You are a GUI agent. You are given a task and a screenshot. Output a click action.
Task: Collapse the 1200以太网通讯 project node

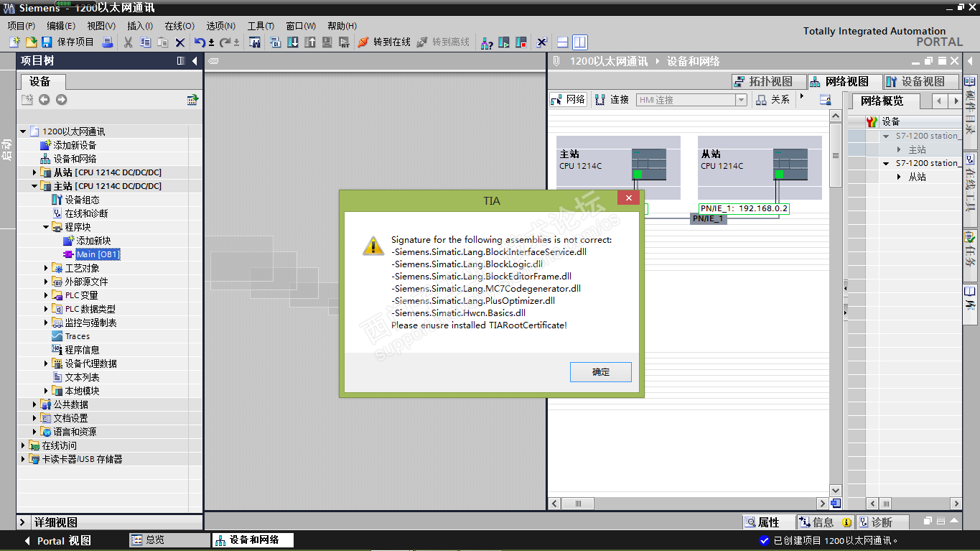[x=23, y=131]
